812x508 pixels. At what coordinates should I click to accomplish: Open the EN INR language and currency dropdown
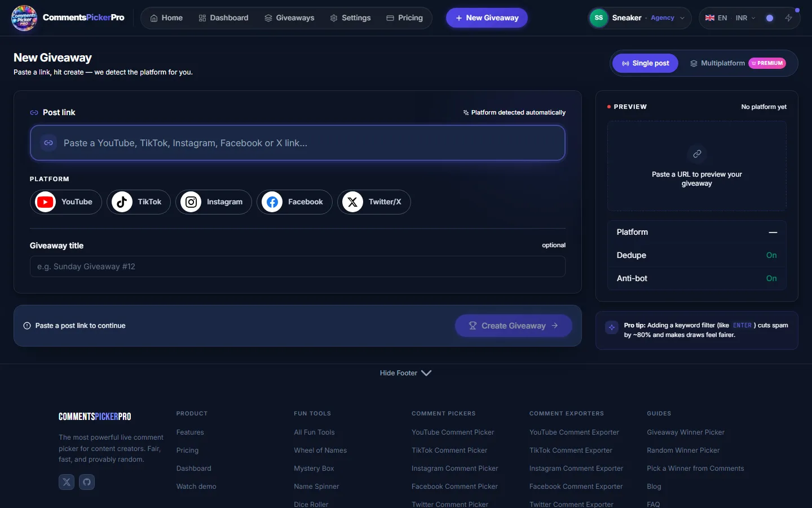730,18
